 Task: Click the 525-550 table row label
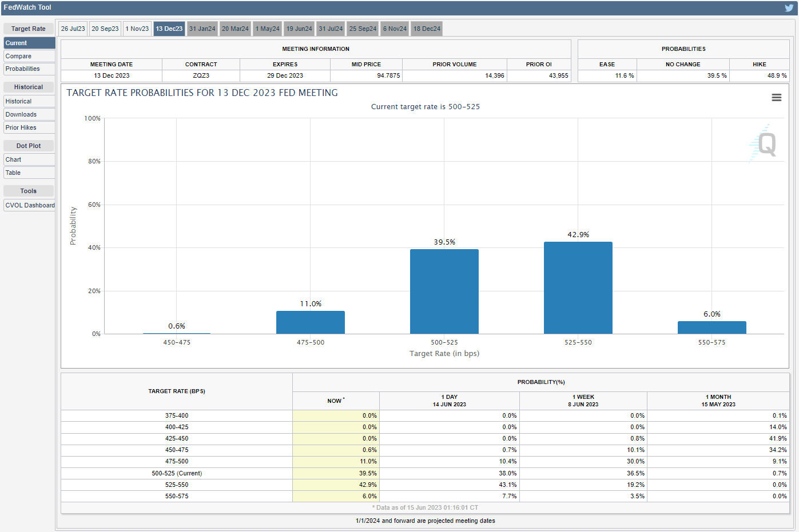click(x=177, y=485)
